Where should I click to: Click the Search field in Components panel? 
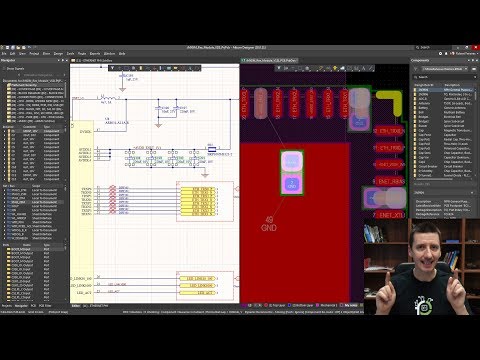coord(445,77)
